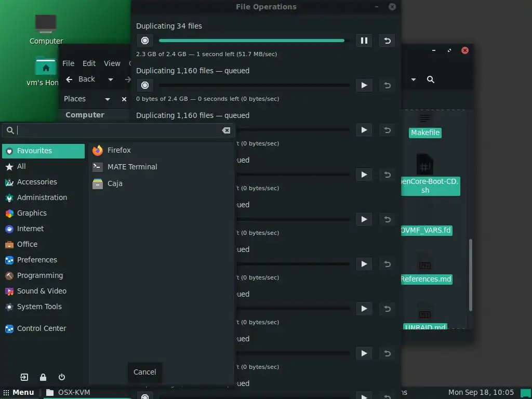Click the Menu button on the panel
This screenshot has height=399, width=532.
pos(19,393)
